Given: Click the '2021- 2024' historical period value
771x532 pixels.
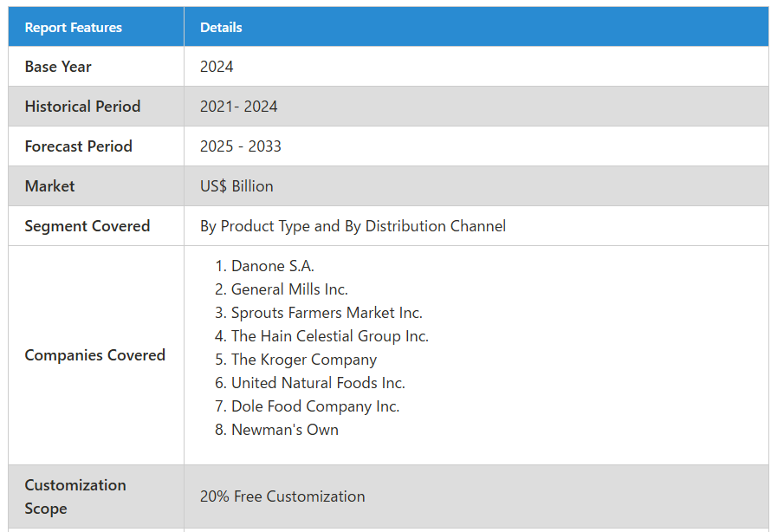Looking at the screenshot, I should pyautogui.click(x=238, y=107).
